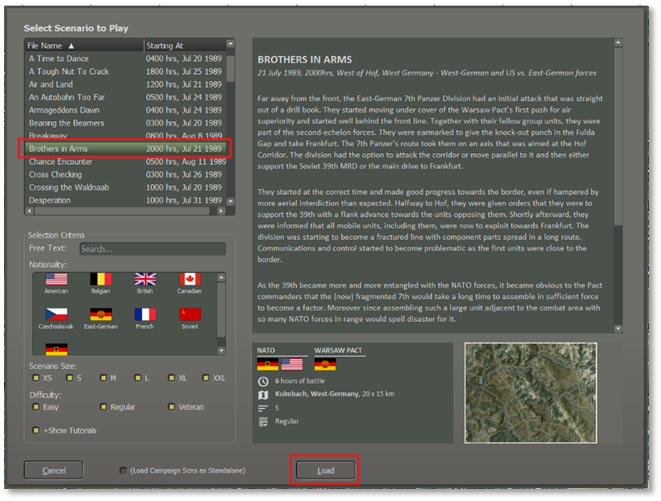Select the American flag nationality filter
Screen dimensions: 661x501
[56, 279]
